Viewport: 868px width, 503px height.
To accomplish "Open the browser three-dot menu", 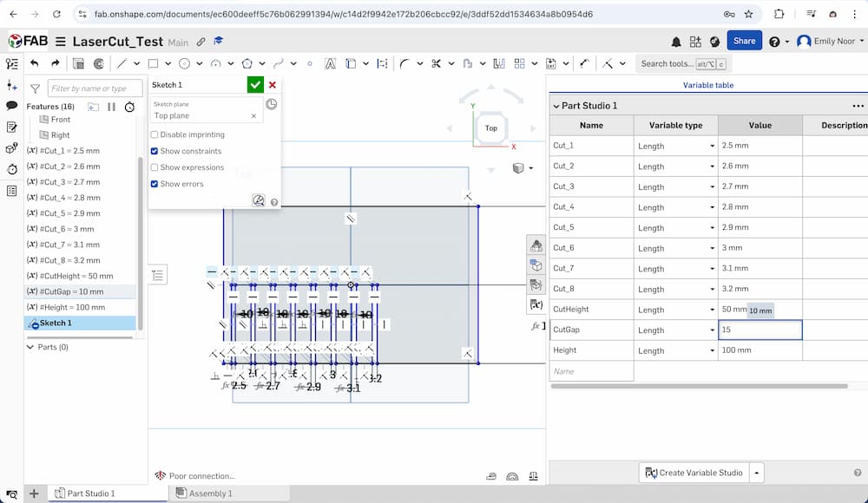I will (855, 14).
